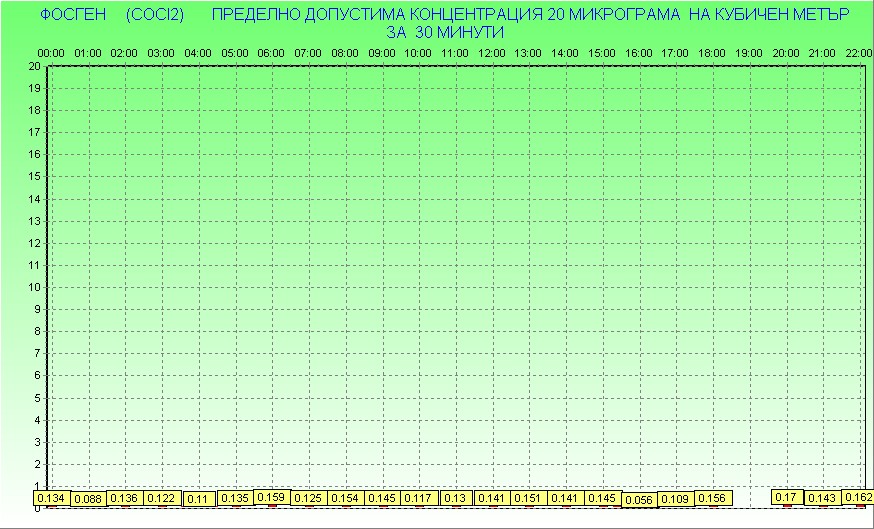874x529 pixels.
Task: Click the 0.17 value label
Action: click(786, 497)
